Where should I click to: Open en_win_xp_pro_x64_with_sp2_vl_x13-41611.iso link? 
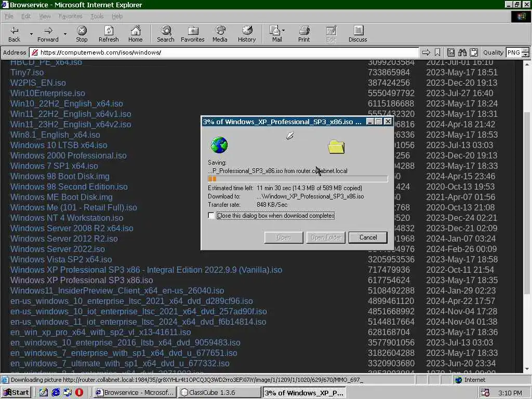pyautogui.click(x=100, y=332)
